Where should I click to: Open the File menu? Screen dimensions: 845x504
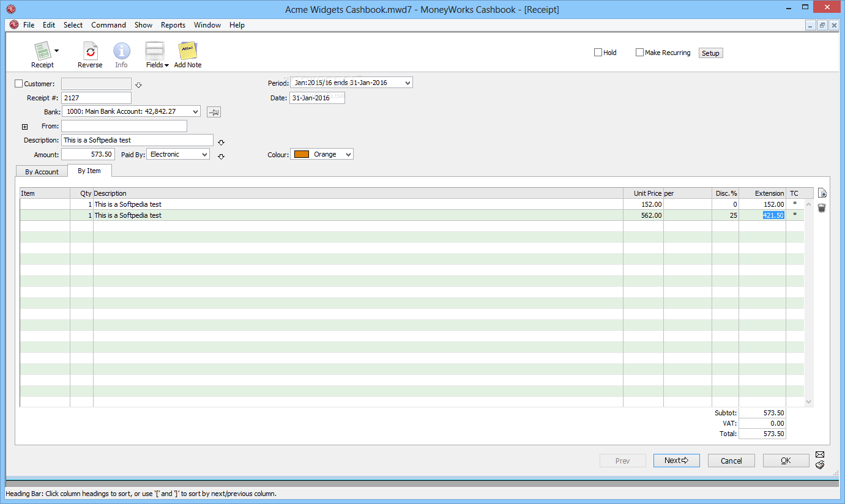tap(29, 25)
